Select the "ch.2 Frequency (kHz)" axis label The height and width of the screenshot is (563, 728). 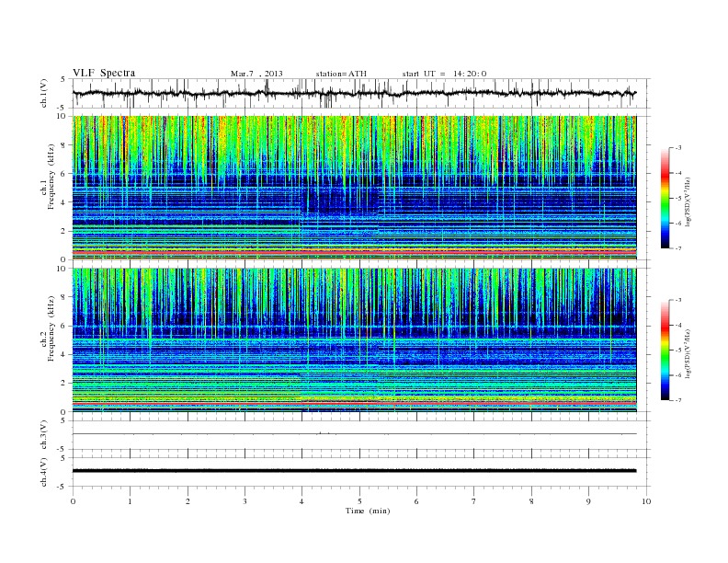48,327
